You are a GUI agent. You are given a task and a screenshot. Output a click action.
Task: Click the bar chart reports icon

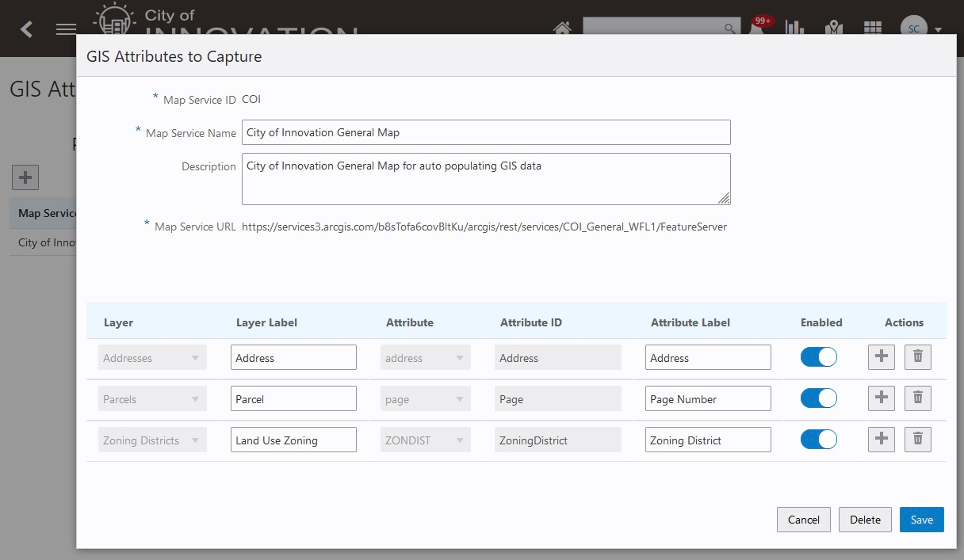pyautogui.click(x=794, y=29)
